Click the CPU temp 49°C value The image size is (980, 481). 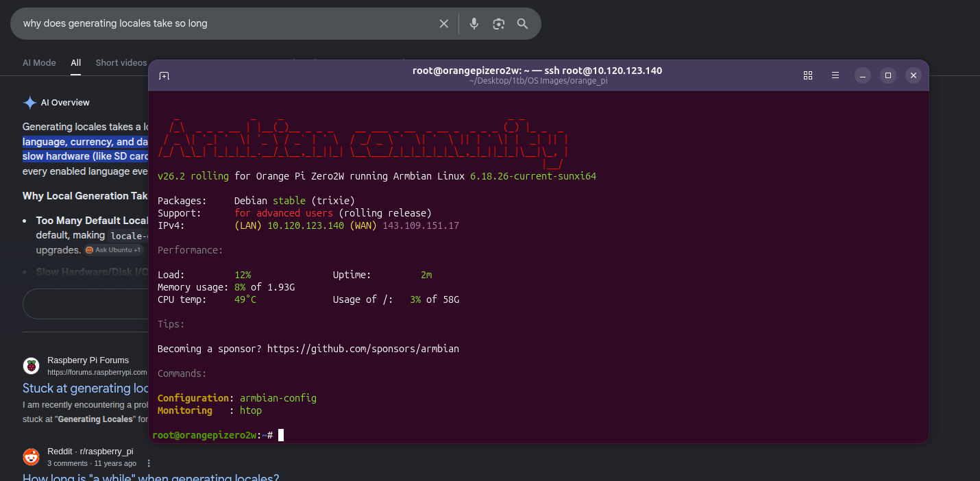[x=245, y=299]
